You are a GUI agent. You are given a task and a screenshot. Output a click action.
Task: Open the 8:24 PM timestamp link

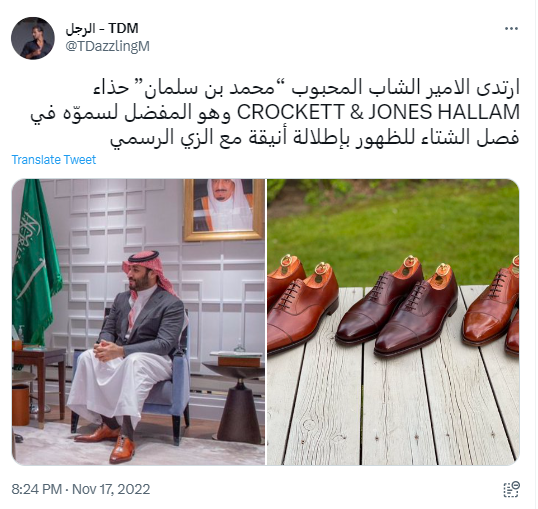coord(37,489)
